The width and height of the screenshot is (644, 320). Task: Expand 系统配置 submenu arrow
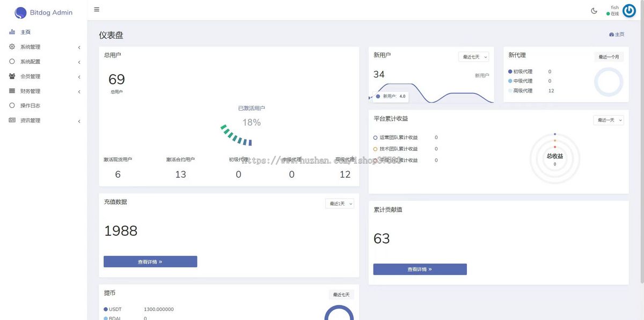(79, 62)
